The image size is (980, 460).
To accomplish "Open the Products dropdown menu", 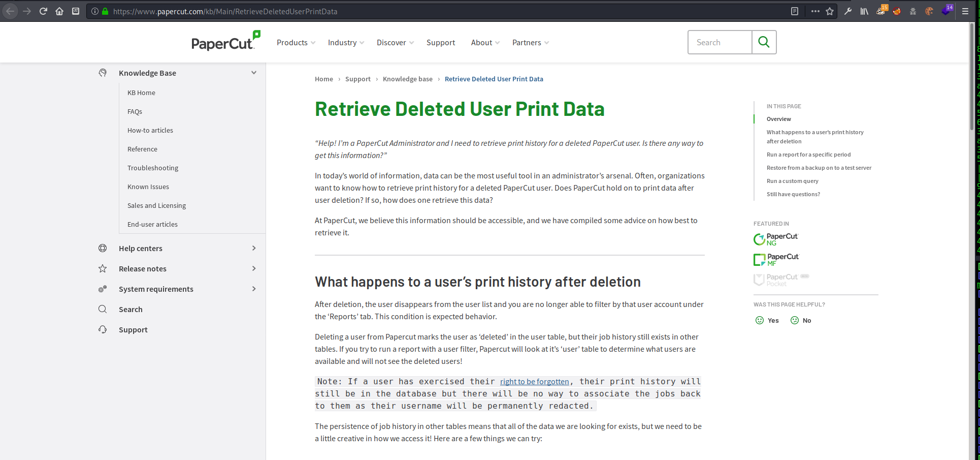I will click(x=296, y=43).
